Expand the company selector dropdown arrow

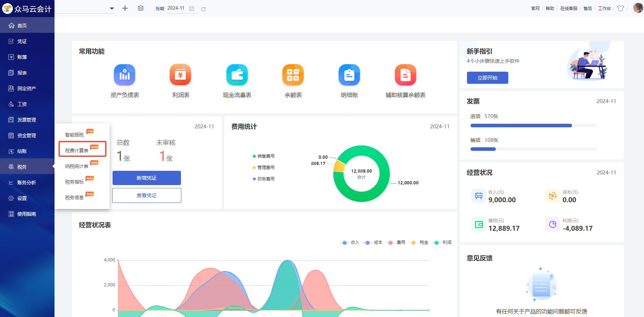click(112, 9)
